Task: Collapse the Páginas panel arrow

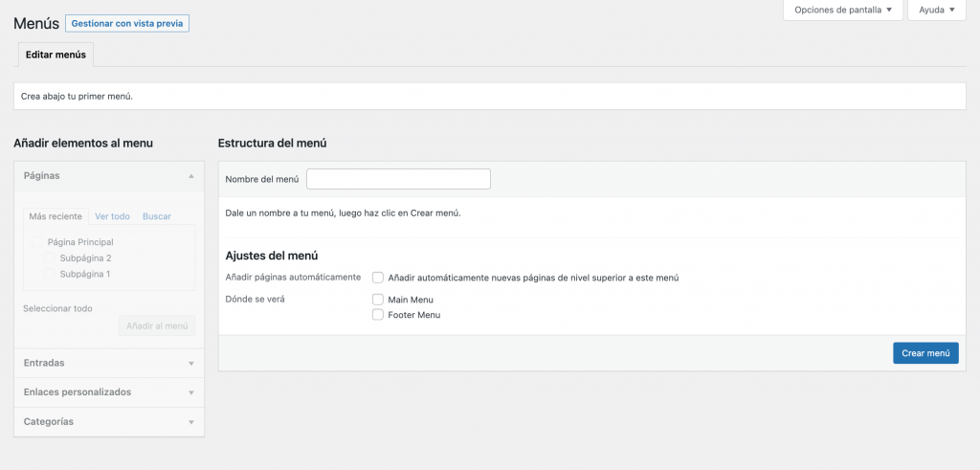Action: (191, 176)
